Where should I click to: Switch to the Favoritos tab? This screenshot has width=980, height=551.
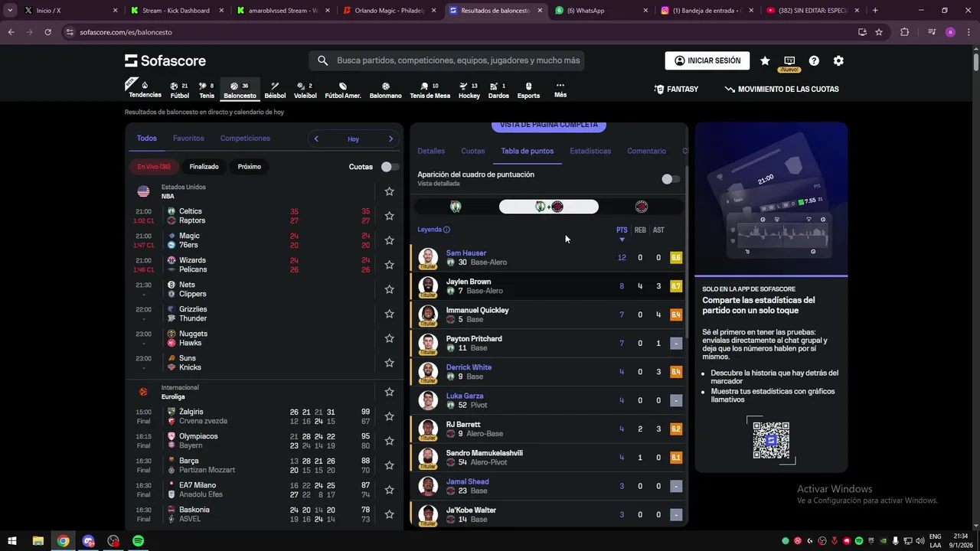tap(188, 139)
